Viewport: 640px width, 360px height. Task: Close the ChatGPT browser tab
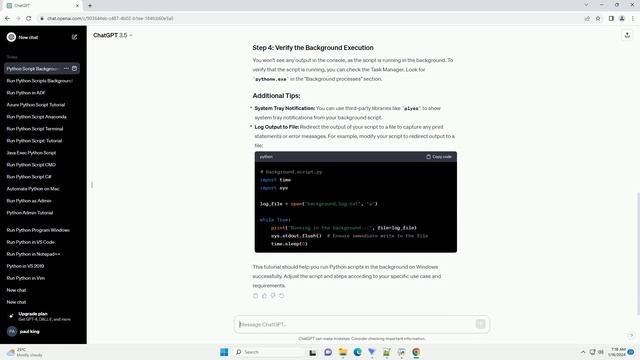pyautogui.click(x=77, y=6)
